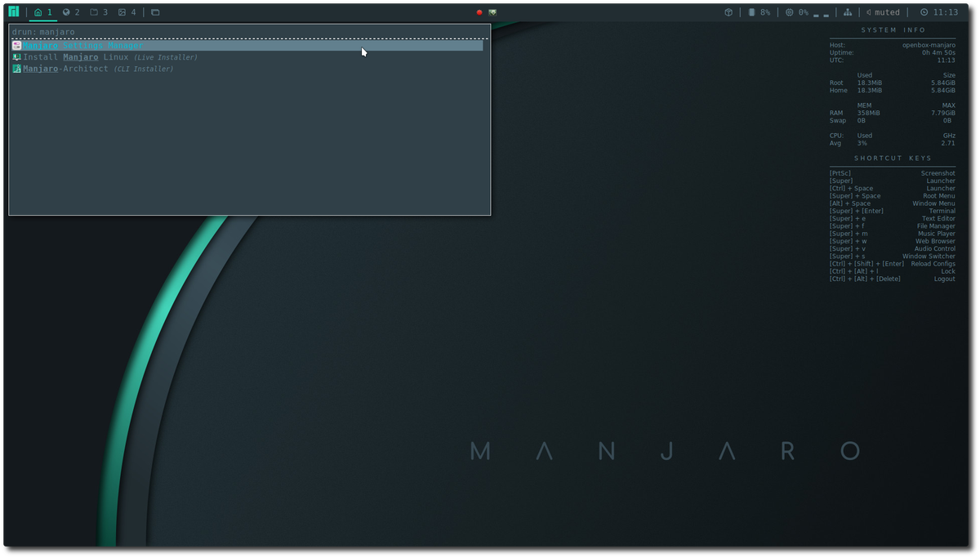The width and height of the screenshot is (980, 558).
Task: Open the network connections icon
Action: pyautogui.click(x=848, y=12)
